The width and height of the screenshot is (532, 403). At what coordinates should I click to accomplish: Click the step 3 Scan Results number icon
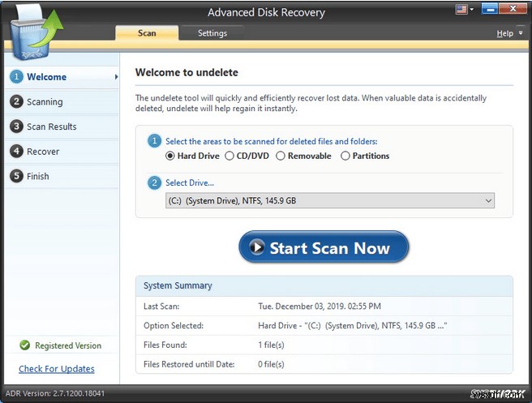click(16, 126)
